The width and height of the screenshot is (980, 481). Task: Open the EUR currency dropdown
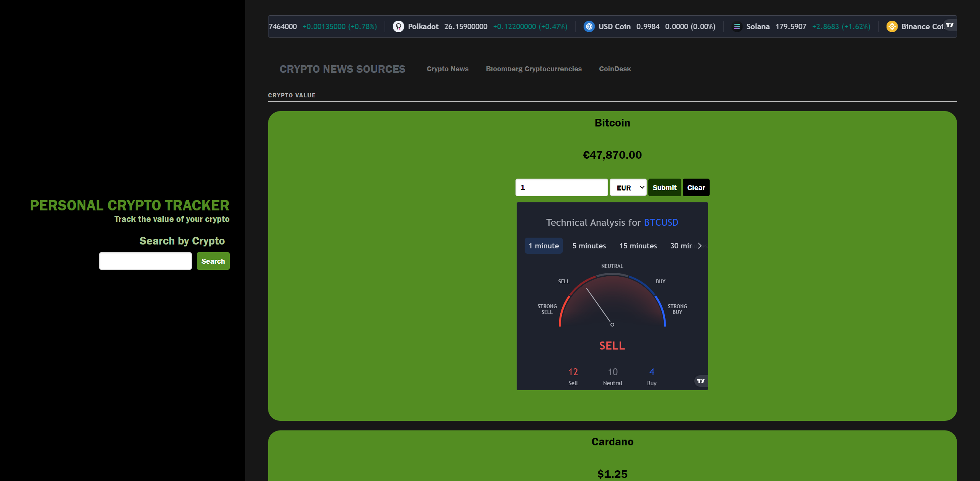[628, 187]
